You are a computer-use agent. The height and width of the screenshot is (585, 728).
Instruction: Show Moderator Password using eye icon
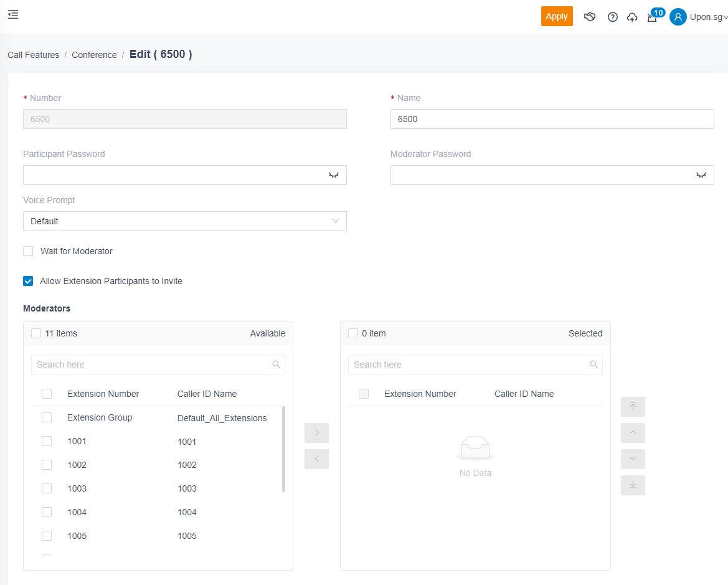tap(701, 176)
